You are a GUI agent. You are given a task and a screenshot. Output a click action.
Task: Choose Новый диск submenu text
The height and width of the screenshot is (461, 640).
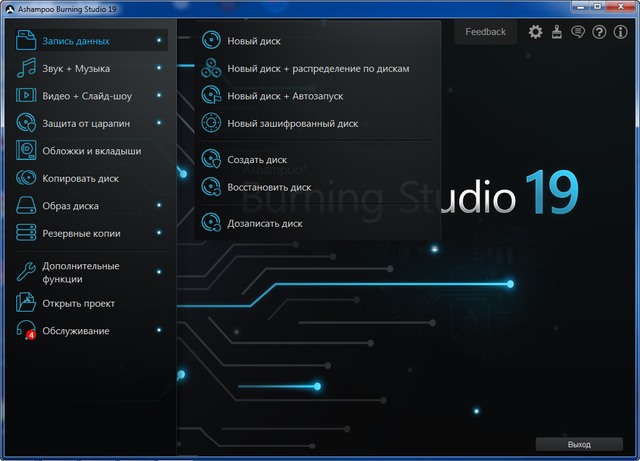(x=254, y=41)
